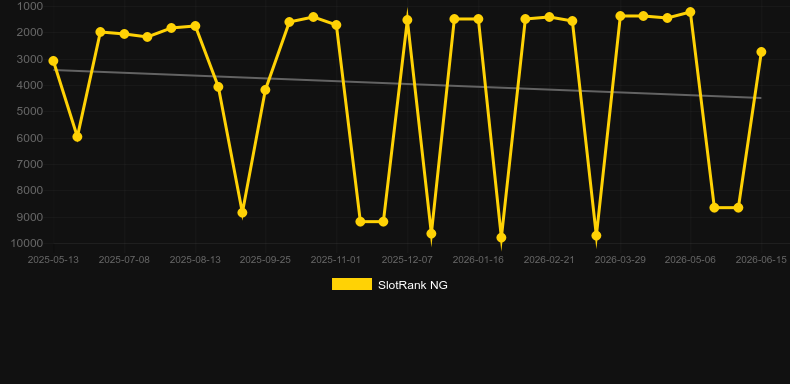Select the data point at 2025-09-25
This screenshot has width=790, height=384.
click(265, 90)
